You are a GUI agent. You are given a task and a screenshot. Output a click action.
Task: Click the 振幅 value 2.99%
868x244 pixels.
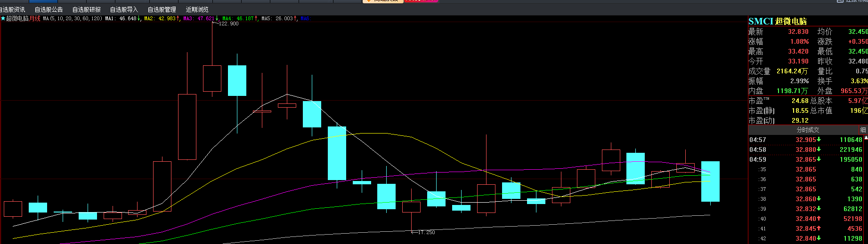[800, 81]
